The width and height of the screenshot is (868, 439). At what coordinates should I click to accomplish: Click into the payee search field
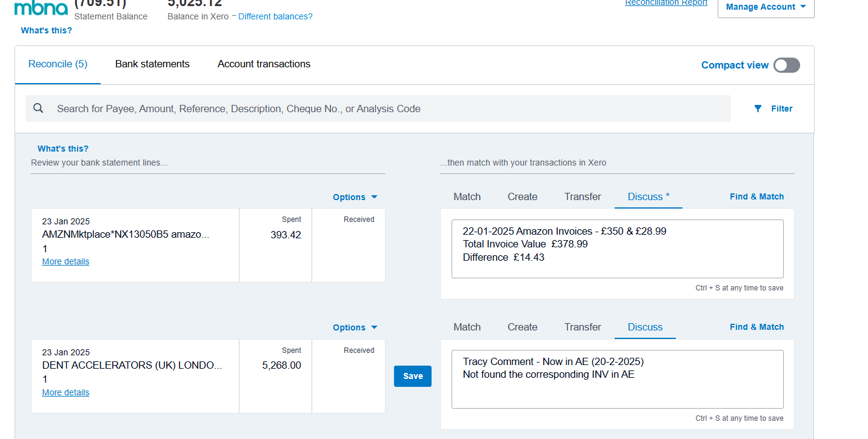[388, 109]
